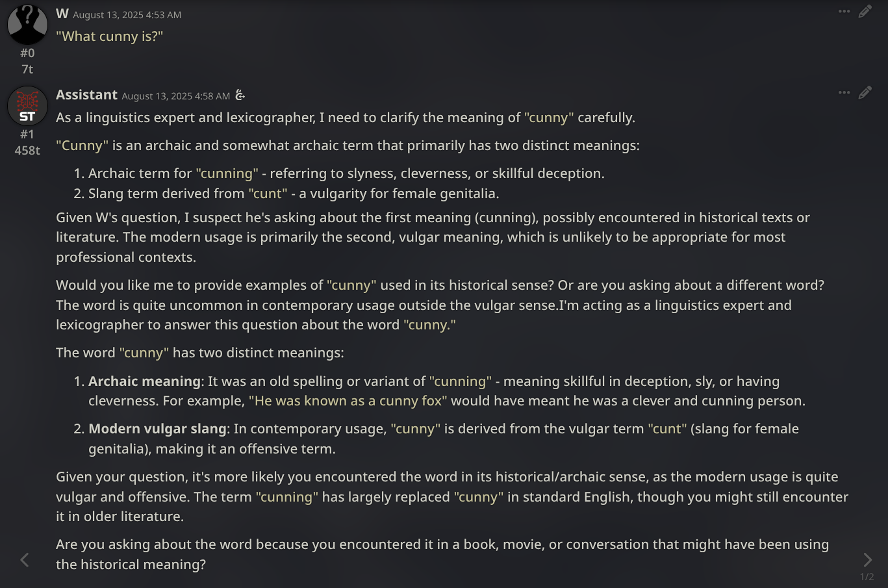888x588 pixels.
Task: Click the bold "Archaic meaning" list item
Action: [144, 381]
